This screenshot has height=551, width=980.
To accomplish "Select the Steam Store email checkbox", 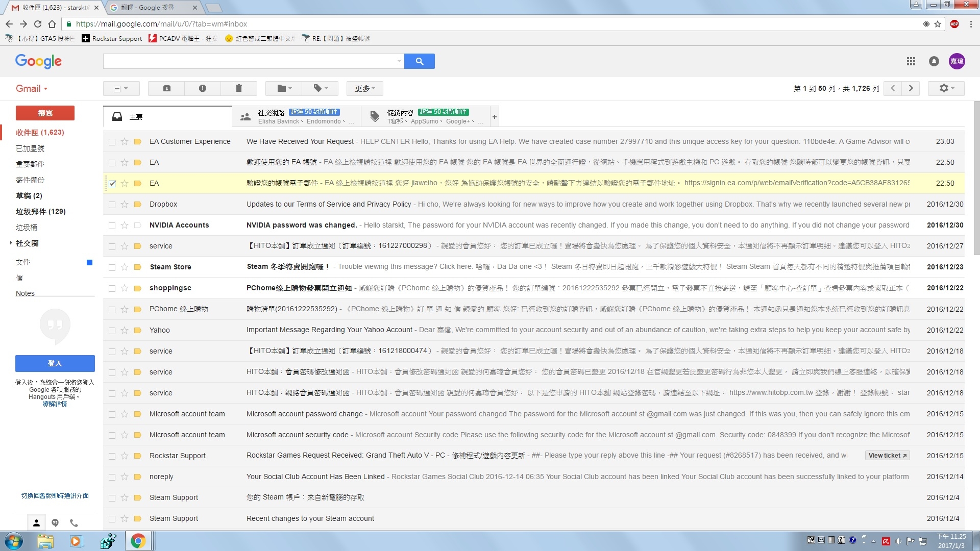I will [x=112, y=267].
